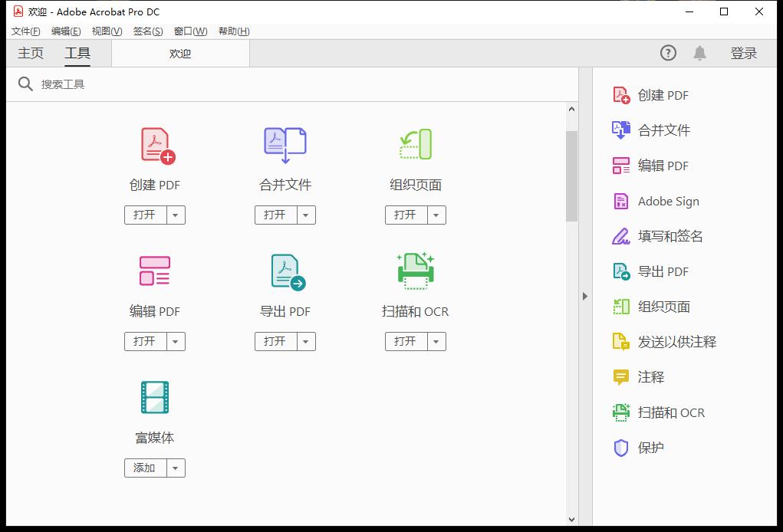
Task: Open the 帮助(H) menu
Action: (234, 31)
